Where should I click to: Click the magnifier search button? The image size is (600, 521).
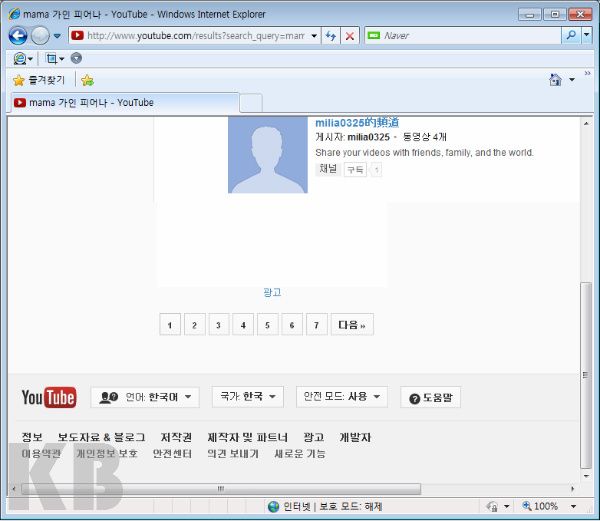click(571, 36)
